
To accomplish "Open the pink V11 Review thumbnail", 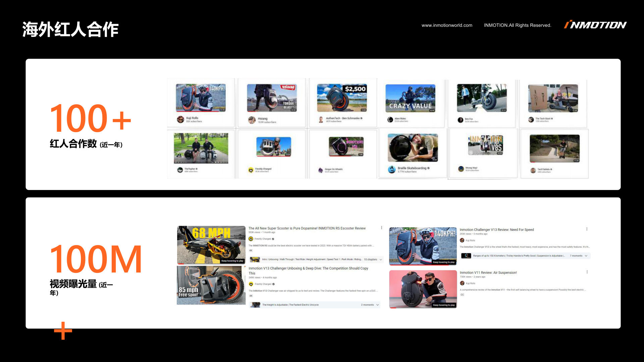I will [423, 289].
